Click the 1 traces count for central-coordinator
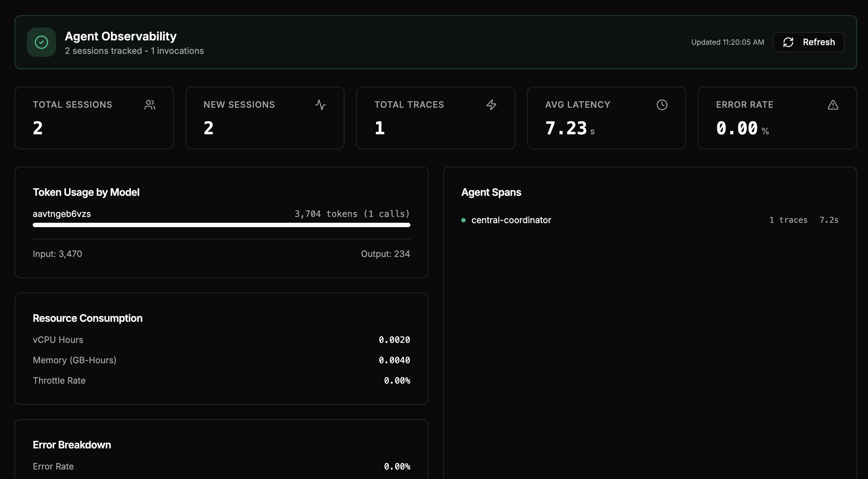This screenshot has width=868, height=479. pyautogui.click(x=788, y=220)
